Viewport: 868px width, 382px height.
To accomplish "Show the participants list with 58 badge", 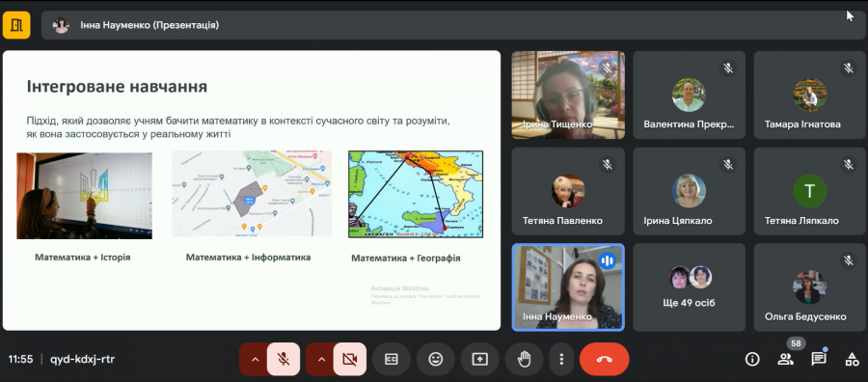I will point(785,359).
